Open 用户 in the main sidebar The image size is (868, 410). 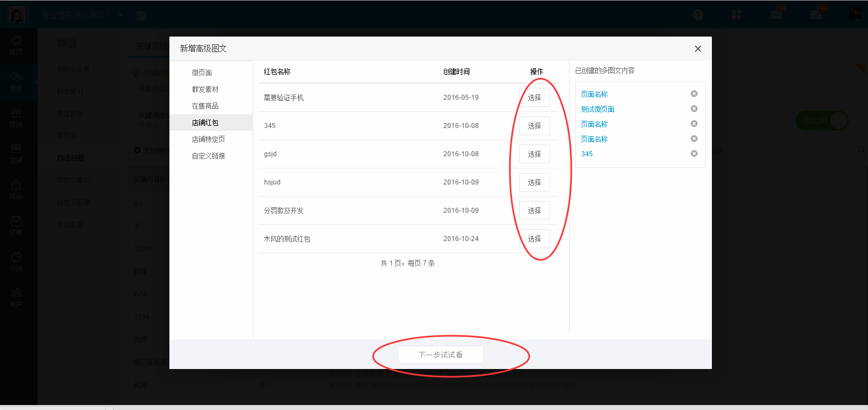pyautogui.click(x=16, y=298)
